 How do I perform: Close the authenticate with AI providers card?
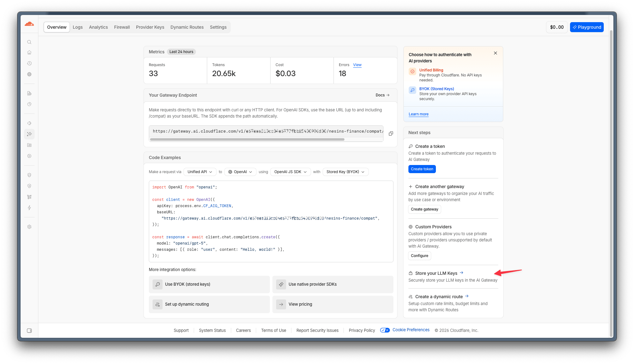pos(495,53)
